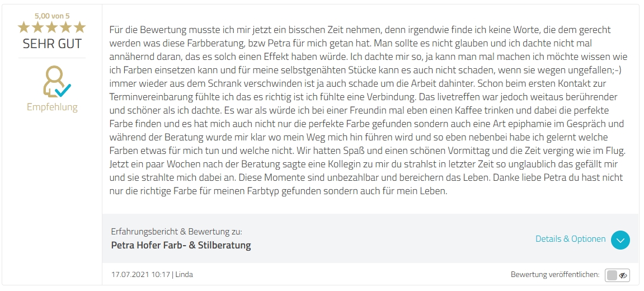
Task: Click the crossed-out eye icon
Action: [623, 275]
